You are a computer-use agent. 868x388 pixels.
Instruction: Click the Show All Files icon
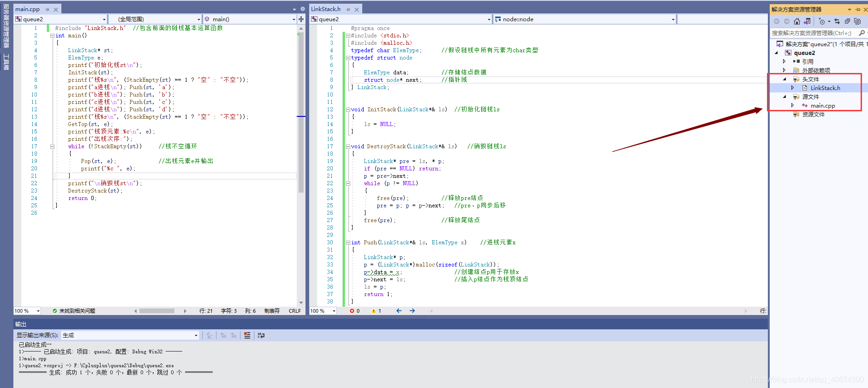[857, 21]
